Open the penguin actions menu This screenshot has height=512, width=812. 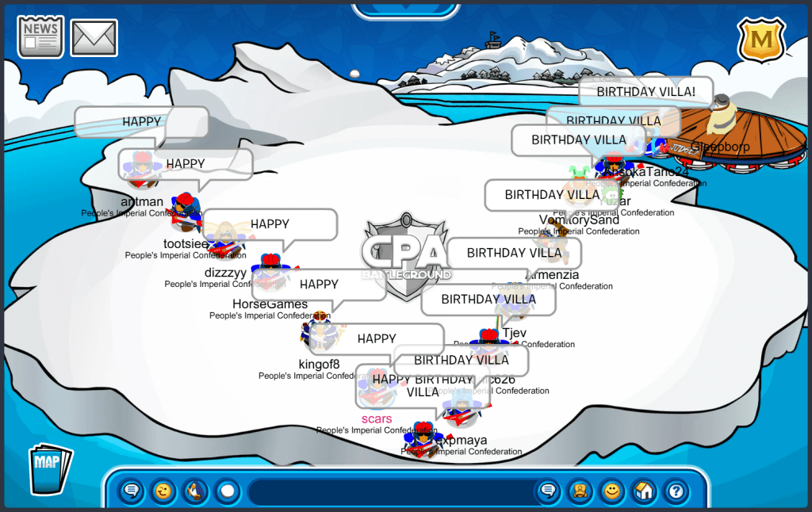coord(195,491)
